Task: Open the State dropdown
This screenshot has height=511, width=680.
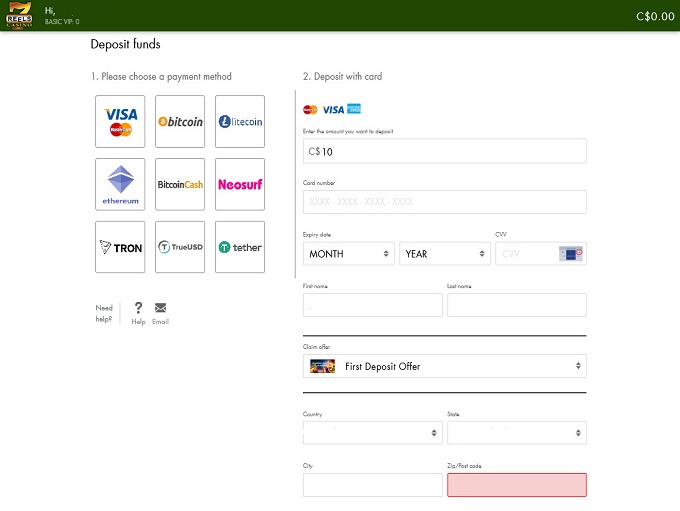Action: point(516,433)
